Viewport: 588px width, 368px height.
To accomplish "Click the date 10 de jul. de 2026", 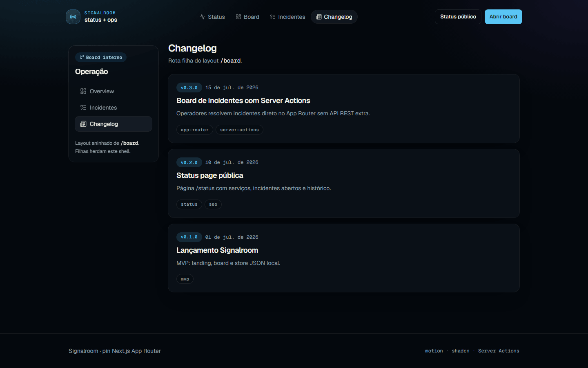I will pyautogui.click(x=232, y=162).
